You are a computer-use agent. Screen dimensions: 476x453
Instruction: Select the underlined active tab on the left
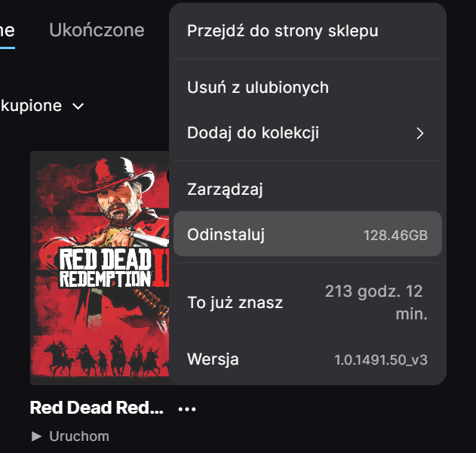click(x=7, y=31)
